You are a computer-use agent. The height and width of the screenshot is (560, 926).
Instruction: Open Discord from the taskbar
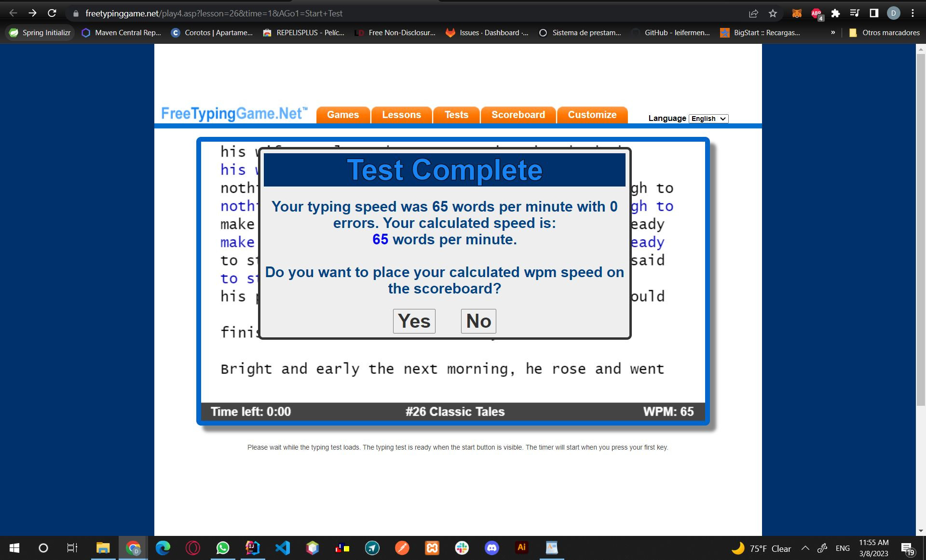click(x=491, y=548)
